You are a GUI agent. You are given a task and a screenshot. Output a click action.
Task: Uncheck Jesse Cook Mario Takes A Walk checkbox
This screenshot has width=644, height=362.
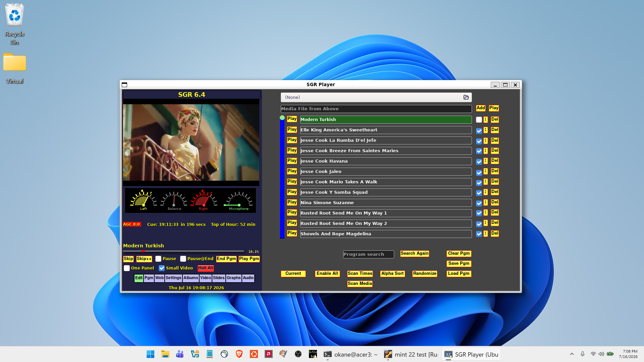(479, 183)
